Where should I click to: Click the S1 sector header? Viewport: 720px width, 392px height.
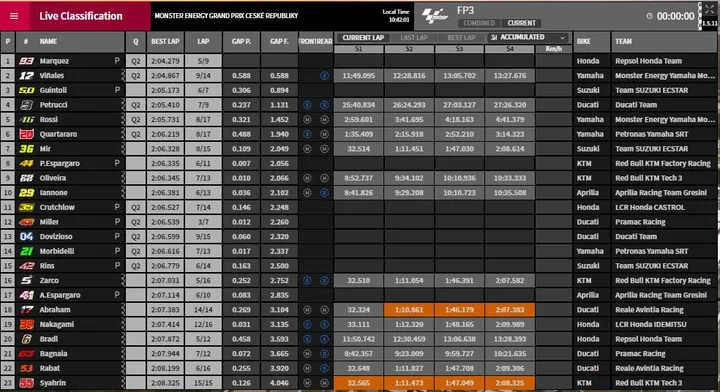click(x=359, y=49)
